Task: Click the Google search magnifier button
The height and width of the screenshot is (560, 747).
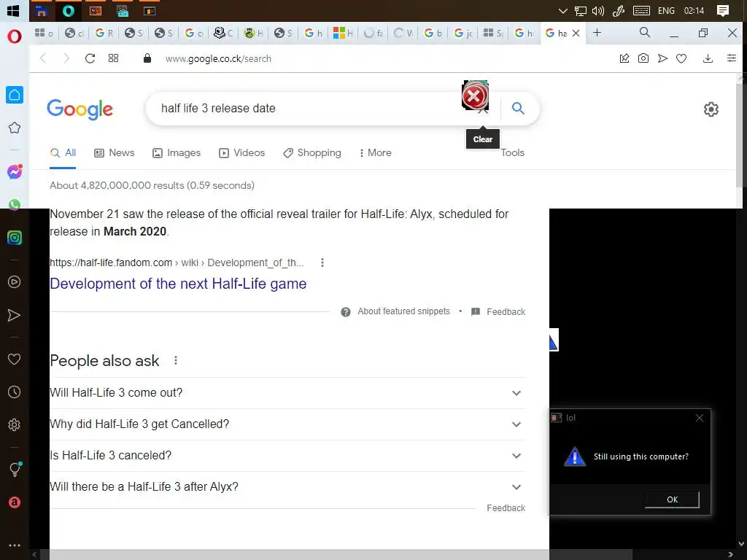Action: [518, 109]
